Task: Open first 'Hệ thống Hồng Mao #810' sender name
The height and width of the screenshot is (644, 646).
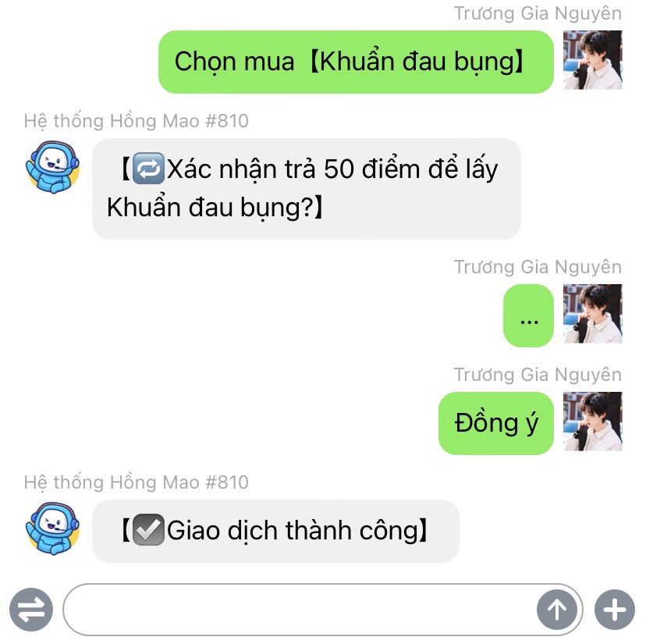Action: pos(136,121)
